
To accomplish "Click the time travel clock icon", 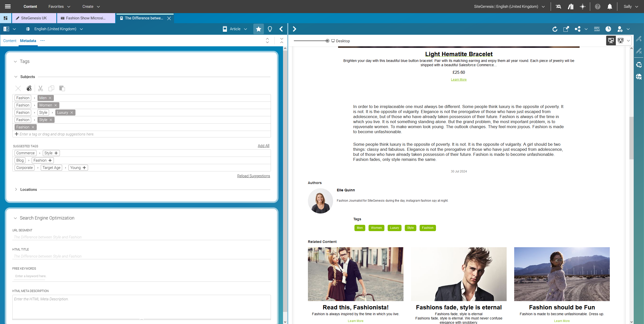I will coord(608,29).
